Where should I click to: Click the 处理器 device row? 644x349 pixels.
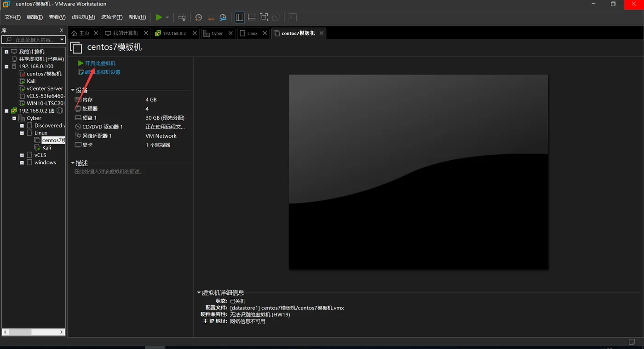click(x=131, y=109)
